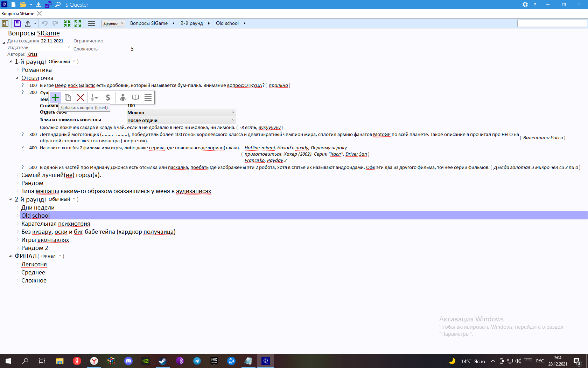This screenshot has height=368, width=588.
Task: Click into the search field on the toolbar
Action: [x=552, y=23]
